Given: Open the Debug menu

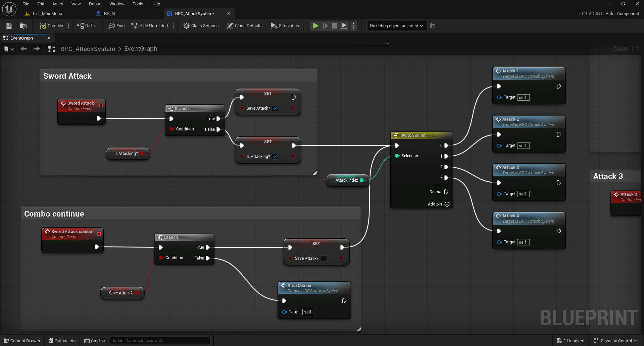Looking at the screenshot, I should [95, 4].
